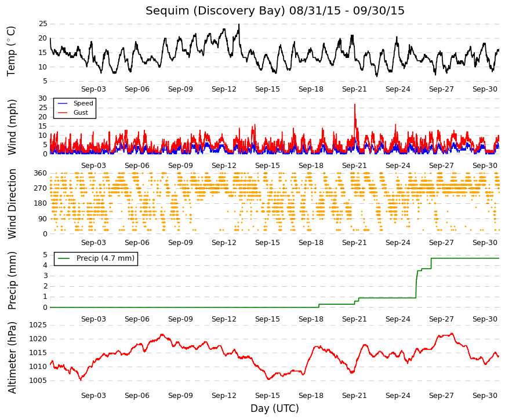Click the blue Speed legend line
505x420 pixels.
[x=62, y=103]
